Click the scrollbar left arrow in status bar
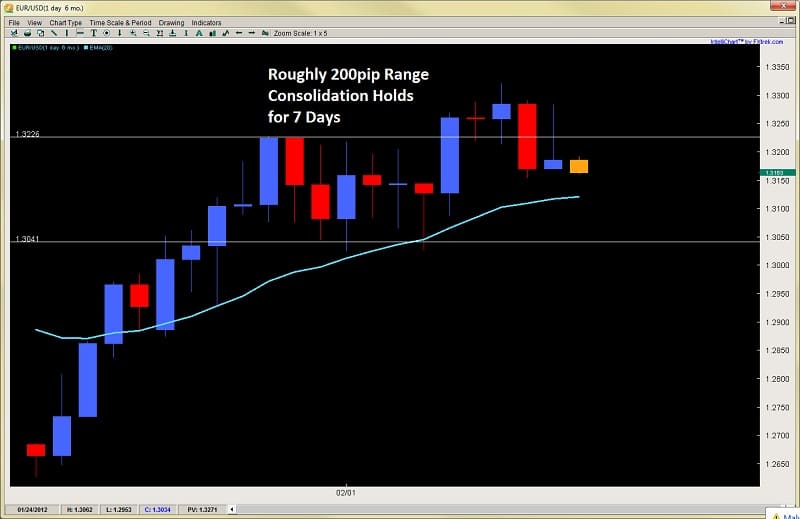800x519 pixels. point(232,509)
